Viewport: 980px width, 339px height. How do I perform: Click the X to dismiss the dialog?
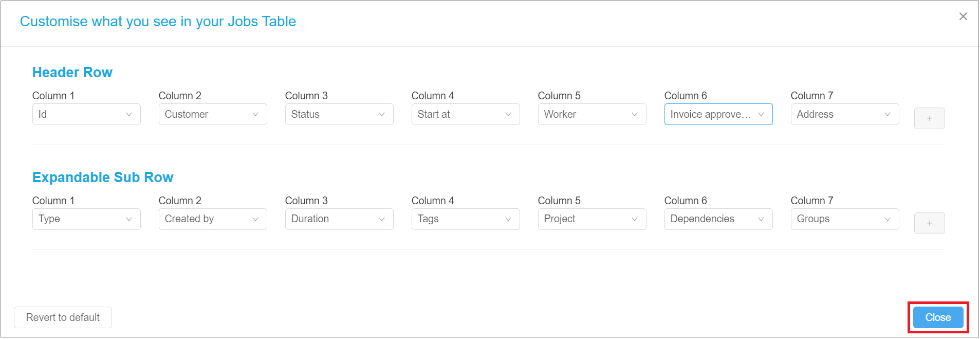963,16
